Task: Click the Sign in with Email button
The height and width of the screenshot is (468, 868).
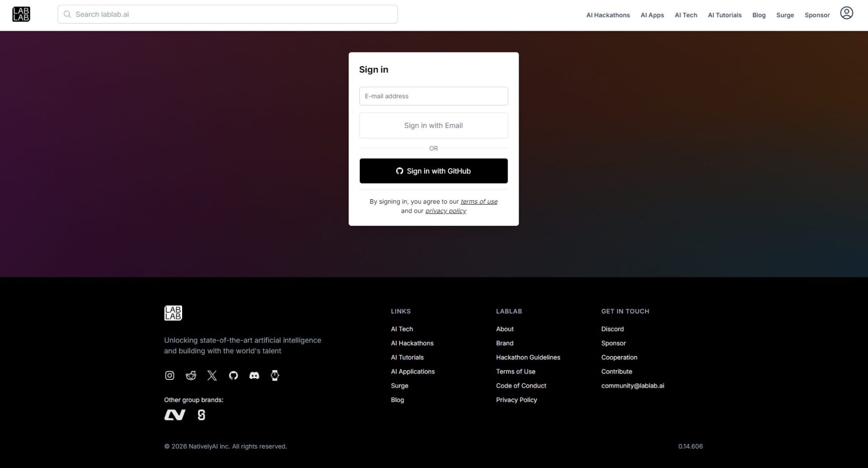Action: 433,125
